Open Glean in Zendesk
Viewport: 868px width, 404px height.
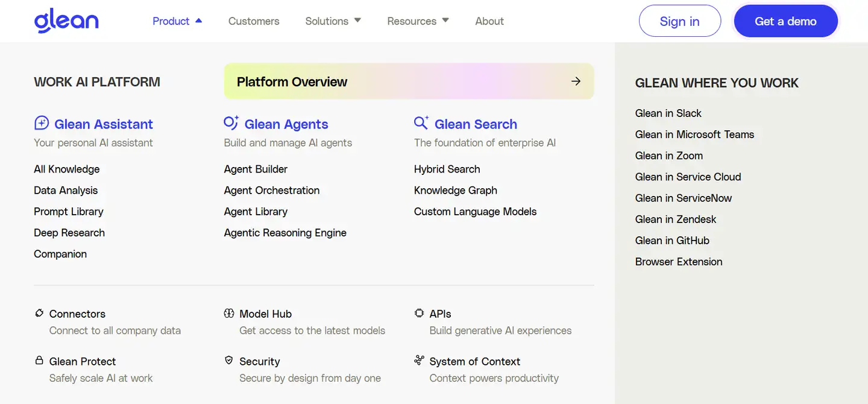(676, 219)
